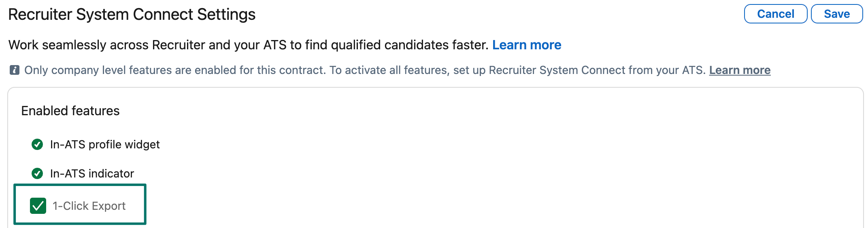Select the In-ATS profile widget label
The height and width of the screenshot is (228, 868).
pyautogui.click(x=105, y=145)
